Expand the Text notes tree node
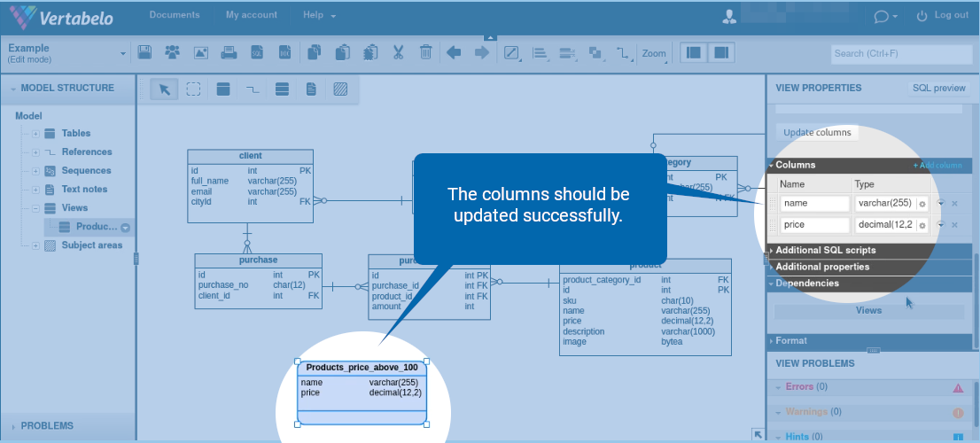The image size is (980, 443). [x=36, y=190]
